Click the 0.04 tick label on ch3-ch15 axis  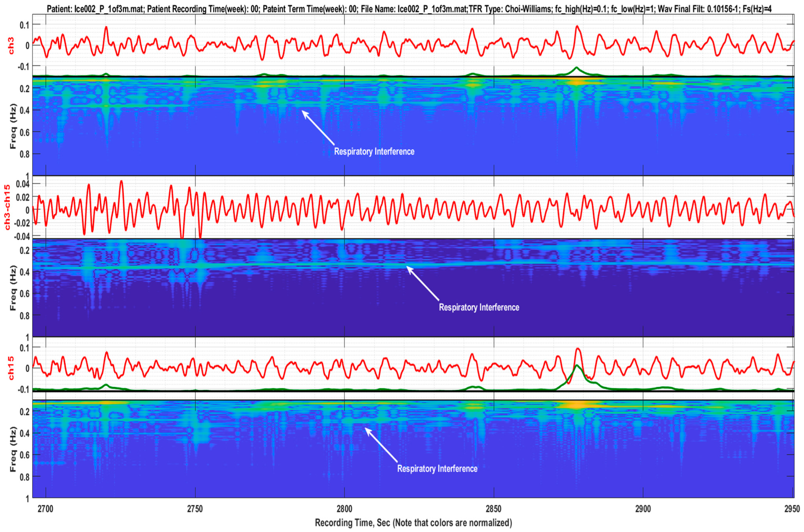pos(23,184)
